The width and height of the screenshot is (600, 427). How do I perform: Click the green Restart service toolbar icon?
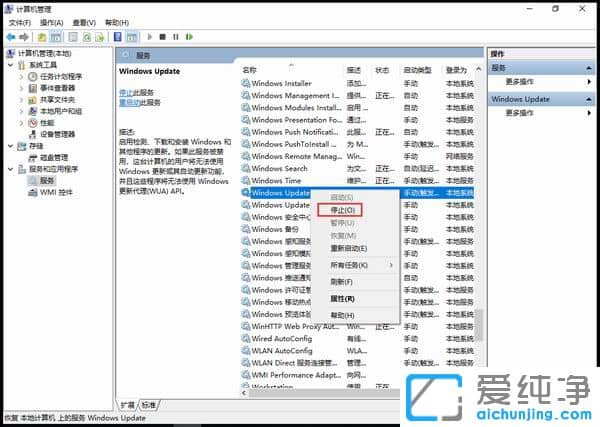click(189, 37)
